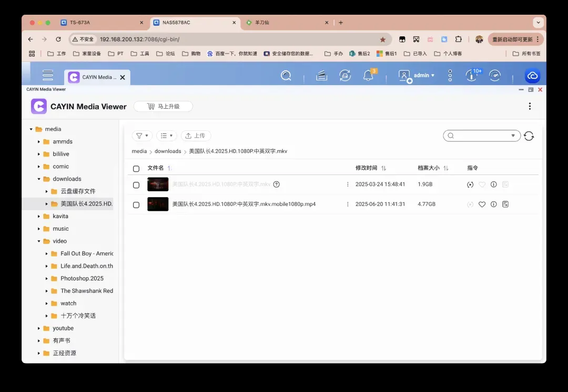Open the list view mode dropdown
Viewport: 568px width, 392px height.
coord(167,136)
